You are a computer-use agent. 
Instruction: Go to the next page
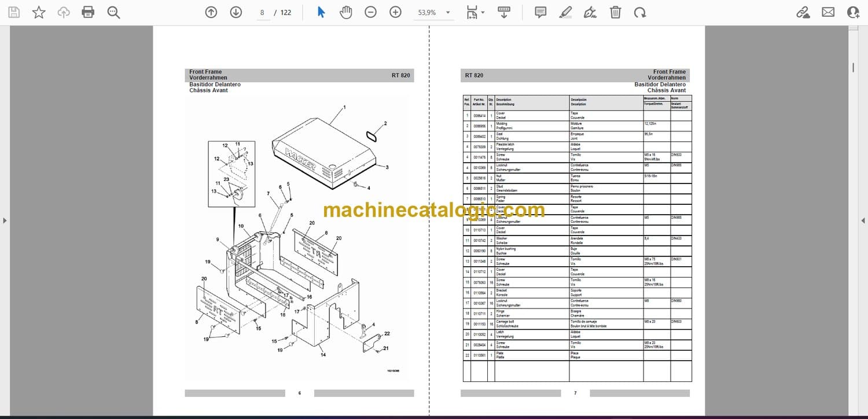(x=236, y=12)
